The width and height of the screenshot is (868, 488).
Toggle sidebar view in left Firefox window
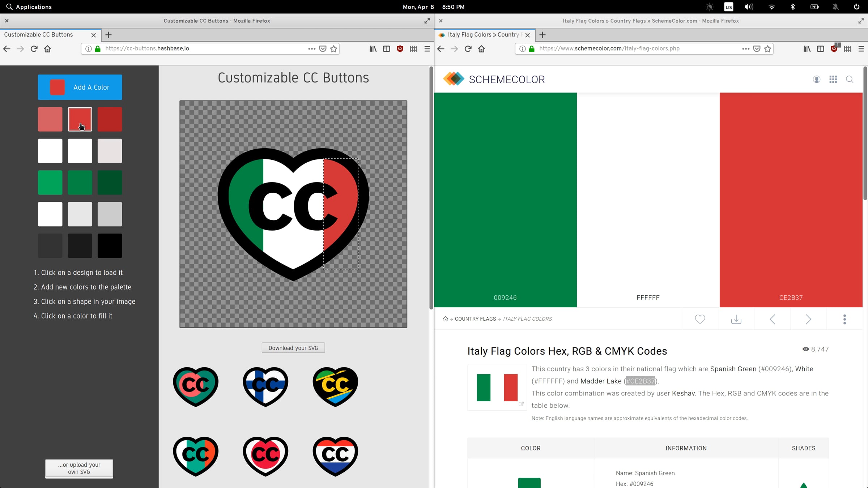[386, 49]
